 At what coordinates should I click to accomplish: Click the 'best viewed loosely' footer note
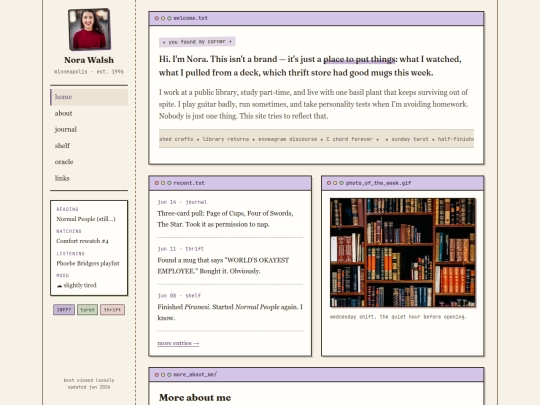tap(89, 380)
